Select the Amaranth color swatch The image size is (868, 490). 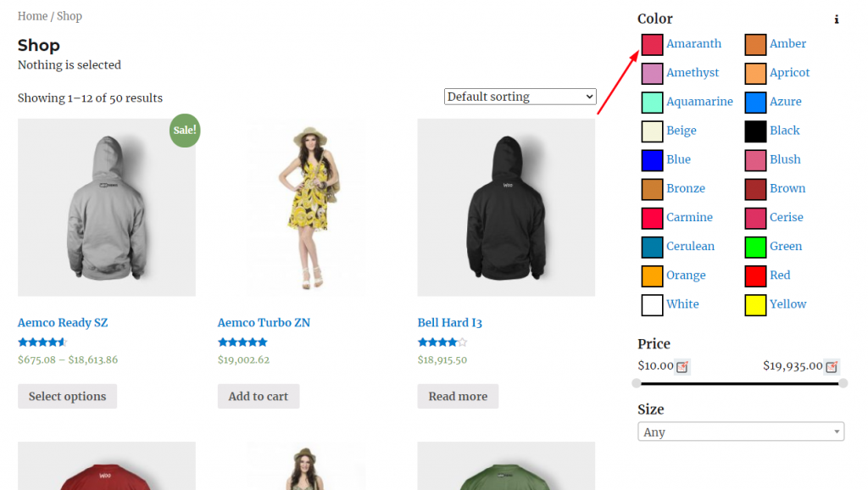coord(652,44)
